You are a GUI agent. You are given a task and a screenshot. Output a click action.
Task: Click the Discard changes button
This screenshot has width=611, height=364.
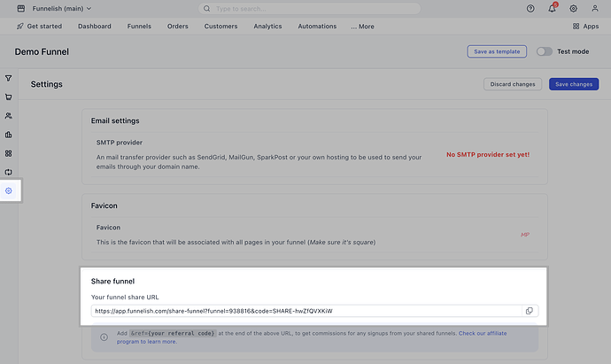tap(512, 84)
